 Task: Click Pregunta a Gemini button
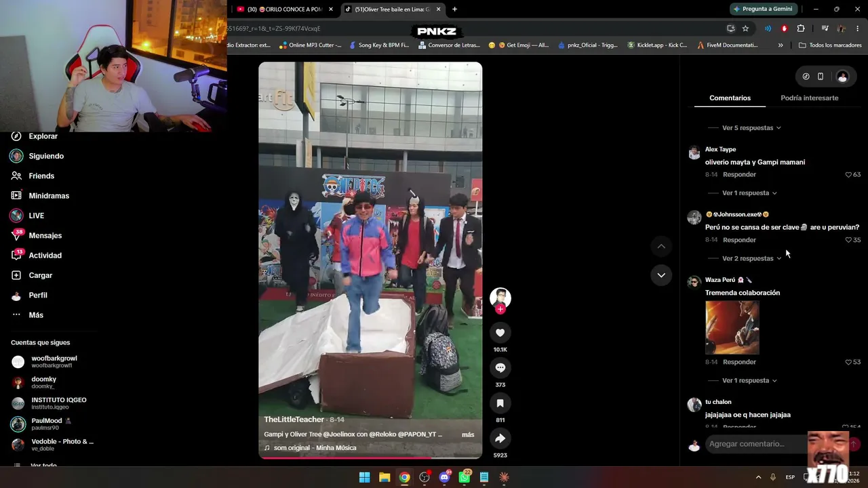(x=763, y=9)
